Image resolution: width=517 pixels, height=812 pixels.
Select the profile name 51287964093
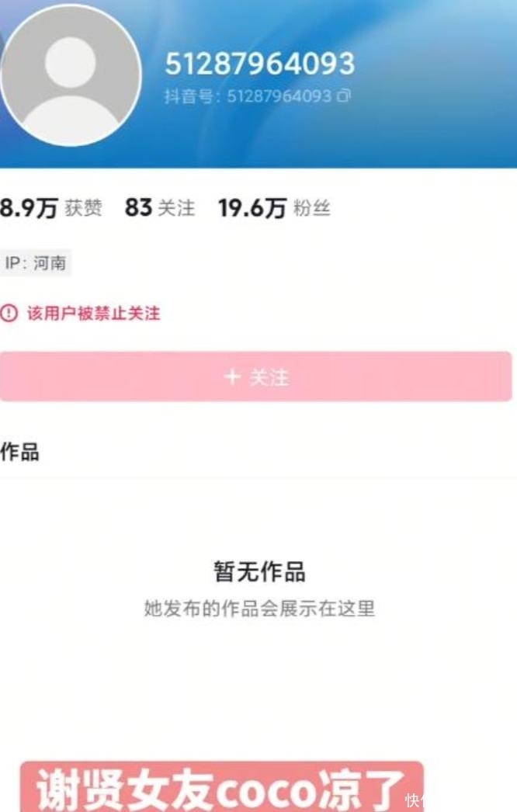pos(259,64)
